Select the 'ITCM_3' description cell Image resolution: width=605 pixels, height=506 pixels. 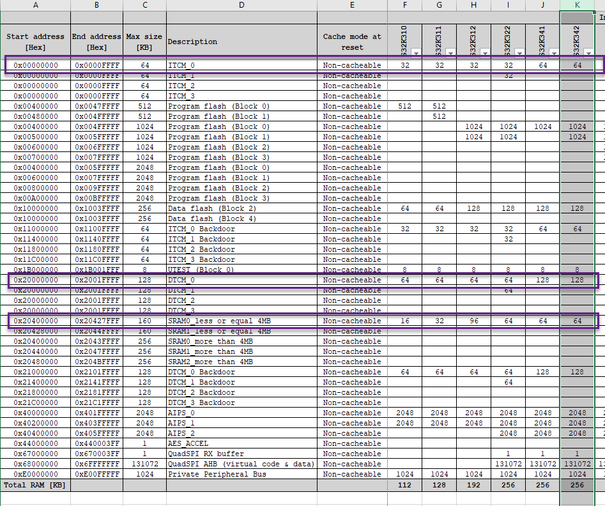tap(242, 96)
